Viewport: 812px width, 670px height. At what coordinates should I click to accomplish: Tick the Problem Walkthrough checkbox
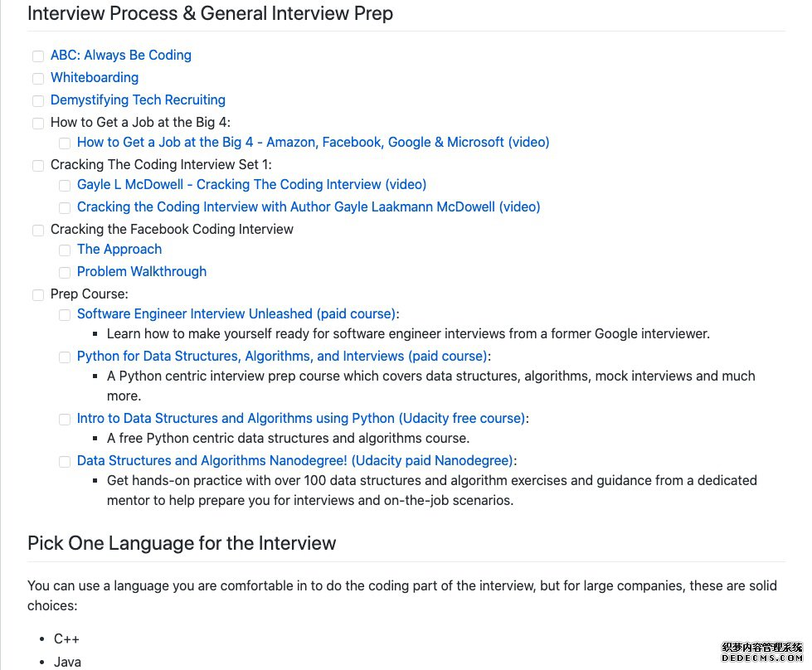click(65, 272)
